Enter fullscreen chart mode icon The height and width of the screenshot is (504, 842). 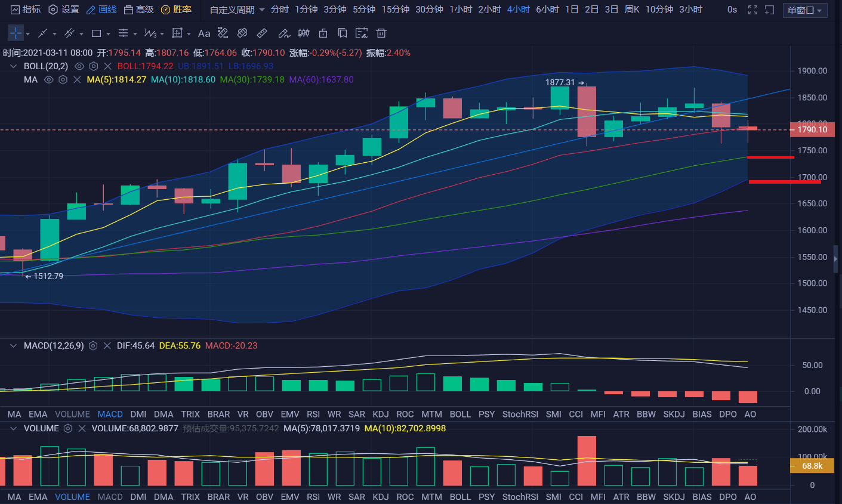point(752,10)
